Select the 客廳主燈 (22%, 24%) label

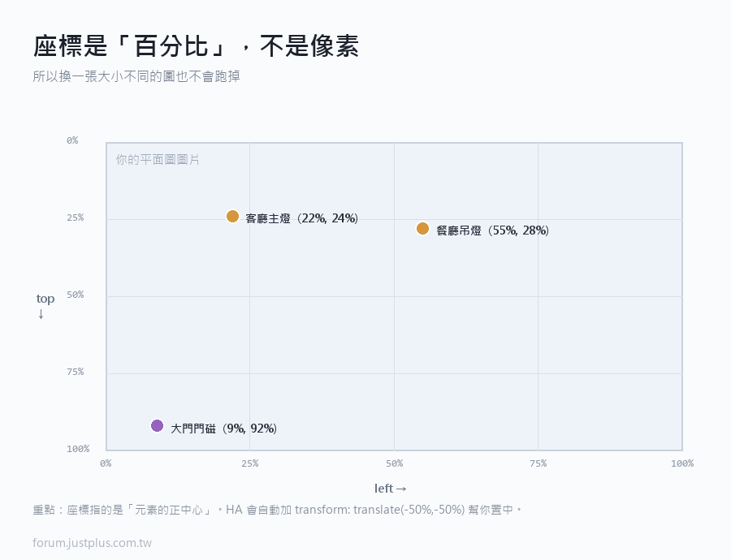click(301, 218)
